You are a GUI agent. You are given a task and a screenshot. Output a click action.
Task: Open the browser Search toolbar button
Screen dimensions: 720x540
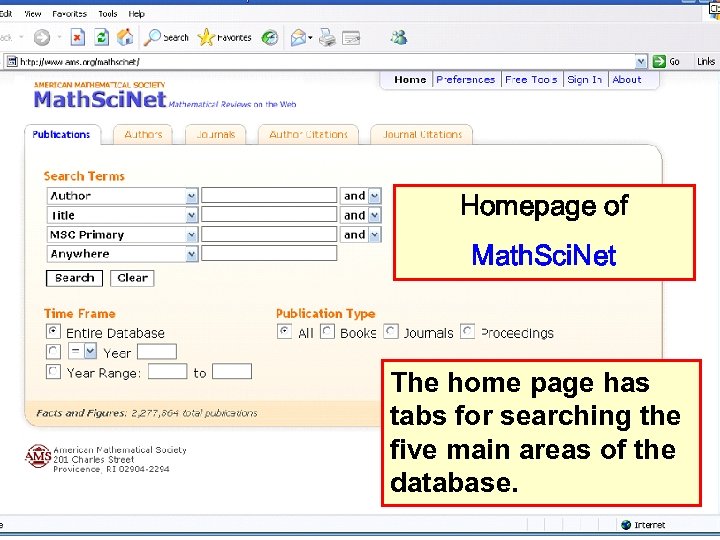click(x=166, y=38)
